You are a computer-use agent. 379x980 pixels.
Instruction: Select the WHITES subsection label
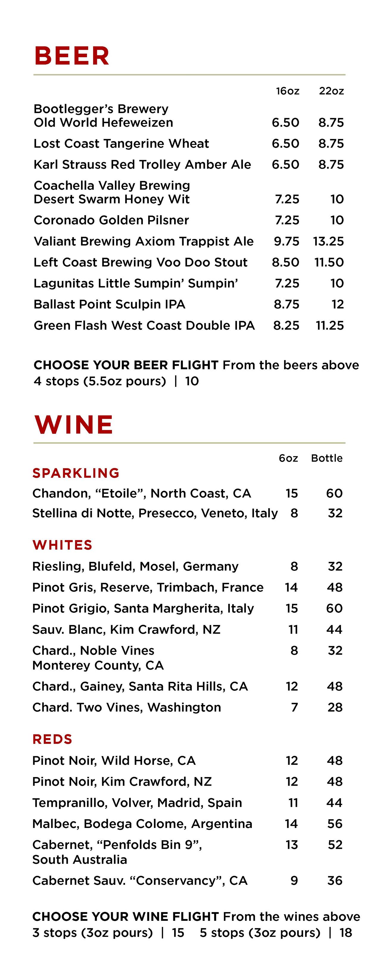pos(63,545)
